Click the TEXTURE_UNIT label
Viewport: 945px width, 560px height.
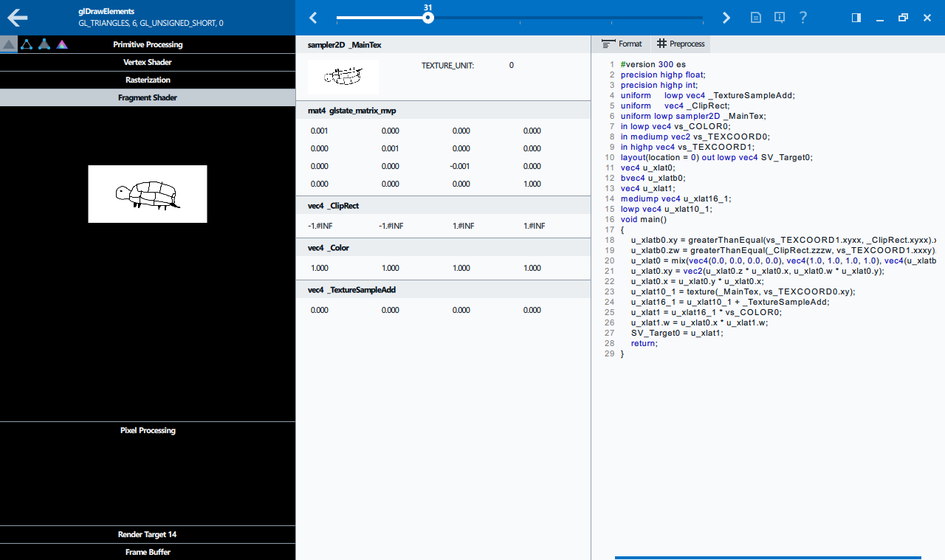pyautogui.click(x=447, y=66)
